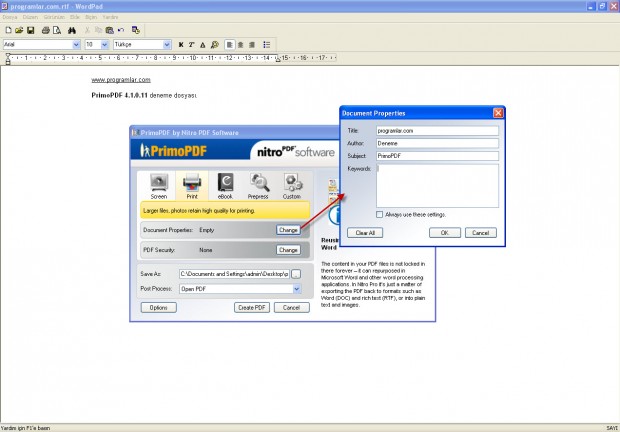Click Clear All in Document Properties
This screenshot has height=432, width=620.
coord(365,233)
